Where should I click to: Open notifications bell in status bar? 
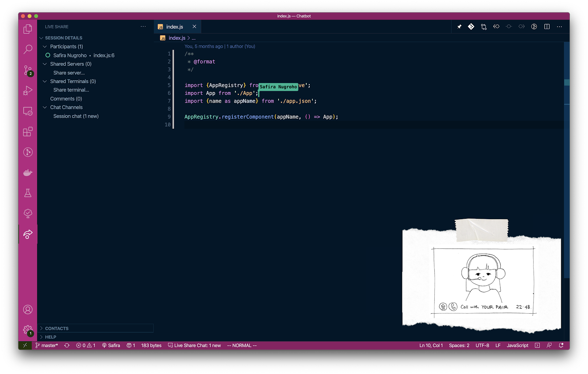(x=561, y=345)
